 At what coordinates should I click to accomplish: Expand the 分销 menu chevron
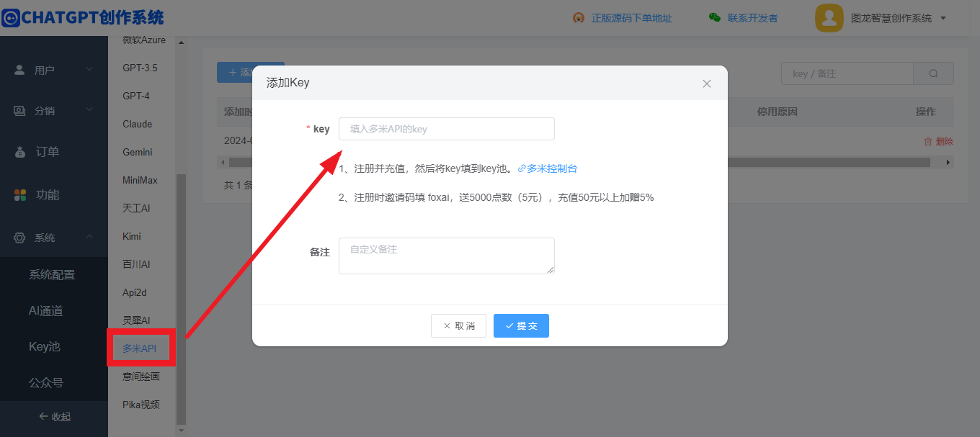tap(89, 110)
